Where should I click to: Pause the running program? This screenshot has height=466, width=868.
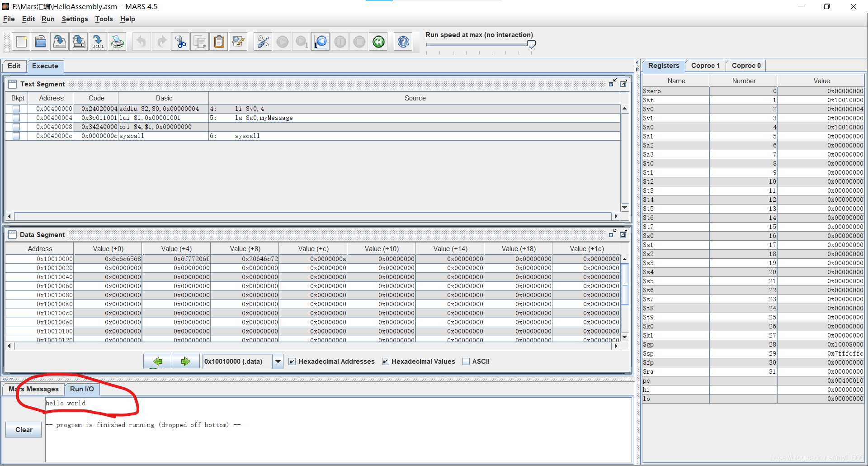340,42
